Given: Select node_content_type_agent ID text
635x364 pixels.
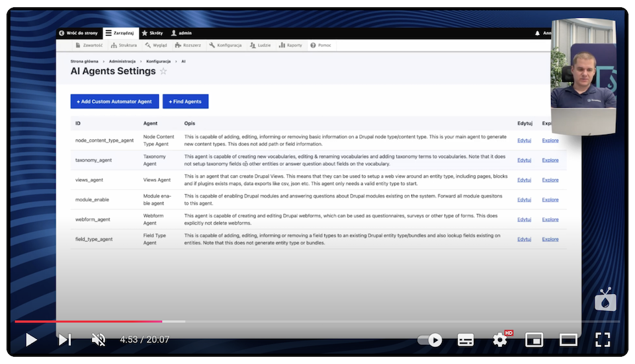Looking at the screenshot, I should pyautogui.click(x=105, y=140).
